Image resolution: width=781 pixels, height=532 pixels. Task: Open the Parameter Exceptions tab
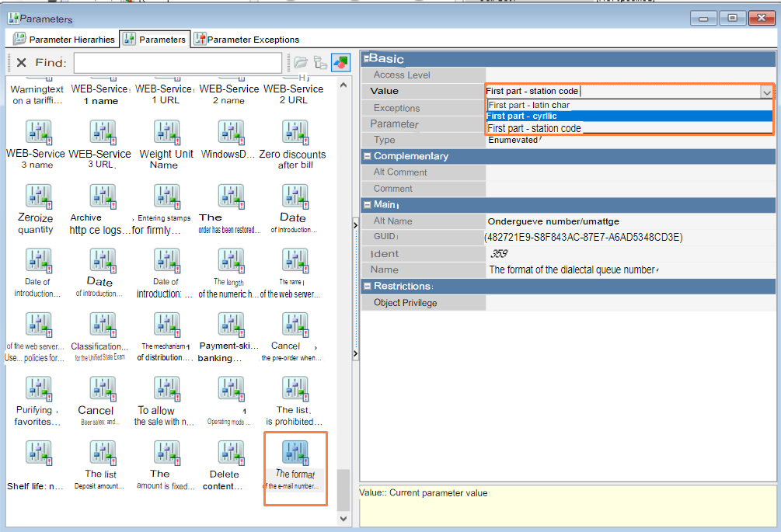coord(246,40)
